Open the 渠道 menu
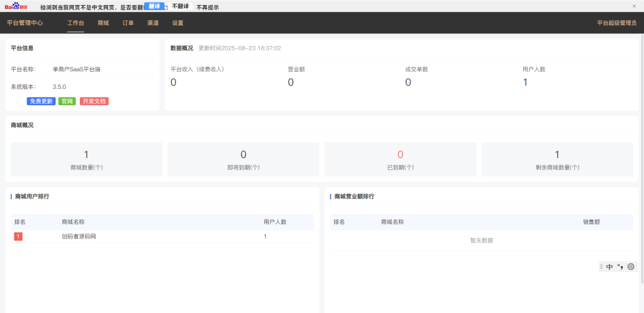Image resolution: width=644 pixels, height=313 pixels. [153, 23]
